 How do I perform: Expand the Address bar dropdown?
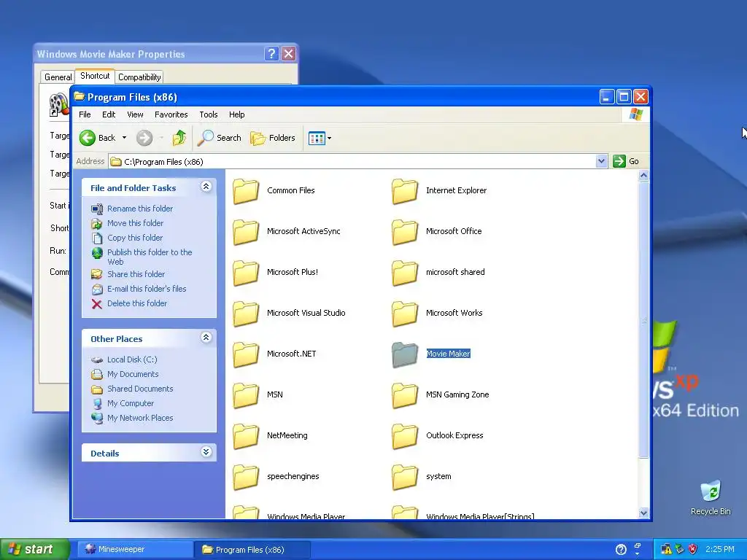click(x=601, y=161)
